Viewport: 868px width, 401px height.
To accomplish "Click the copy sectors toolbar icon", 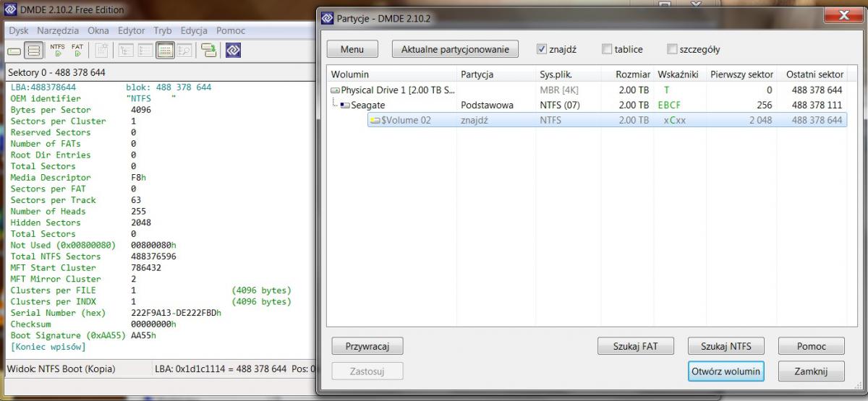I will (x=209, y=50).
